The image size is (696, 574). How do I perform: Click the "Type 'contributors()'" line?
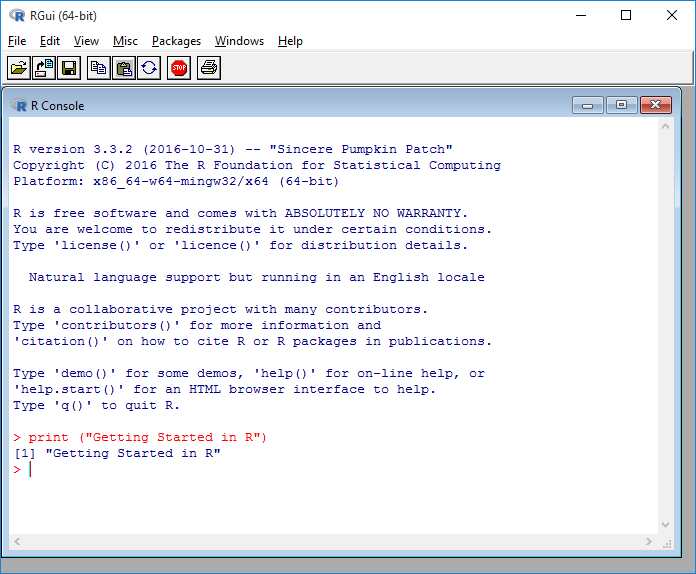click(x=197, y=325)
